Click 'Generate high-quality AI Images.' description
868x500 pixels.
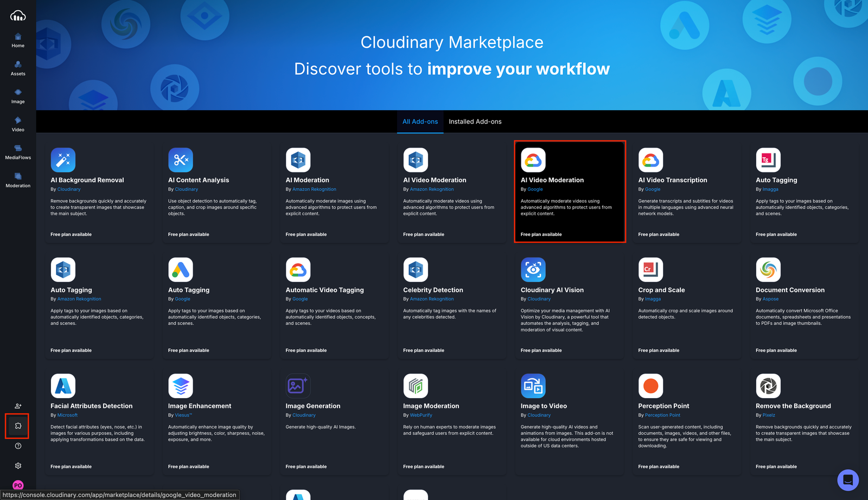click(x=321, y=427)
